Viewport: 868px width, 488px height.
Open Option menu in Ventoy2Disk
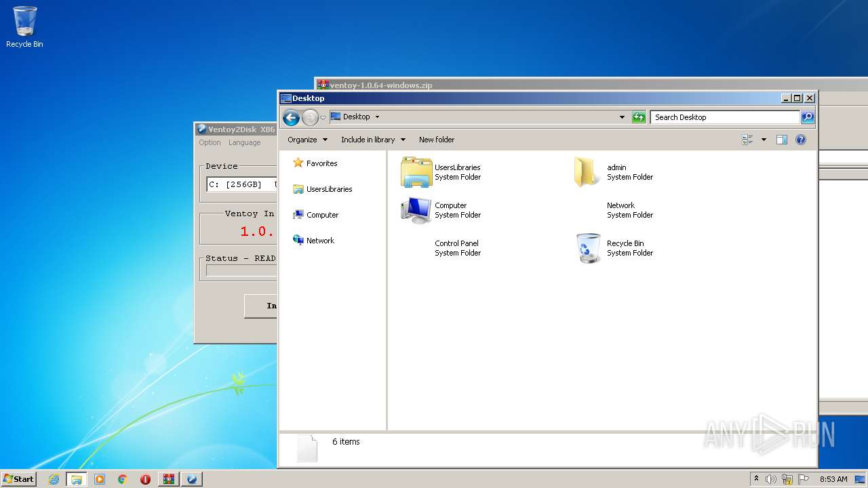pos(210,142)
